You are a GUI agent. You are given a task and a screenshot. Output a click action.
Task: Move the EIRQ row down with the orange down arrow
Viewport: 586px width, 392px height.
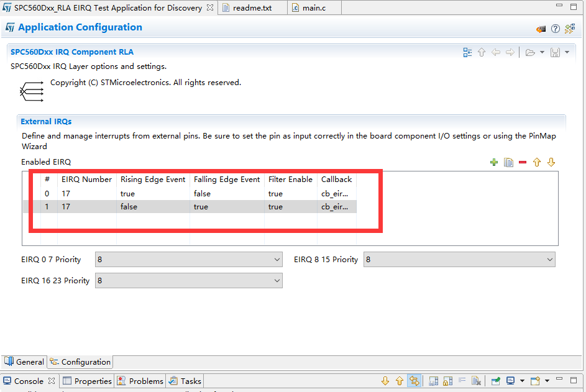[x=551, y=162]
